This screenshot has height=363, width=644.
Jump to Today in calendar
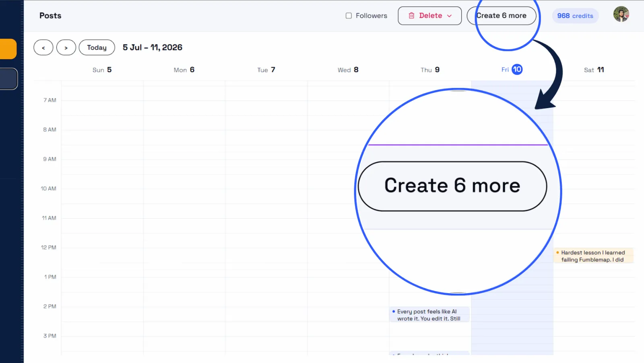[x=97, y=47]
